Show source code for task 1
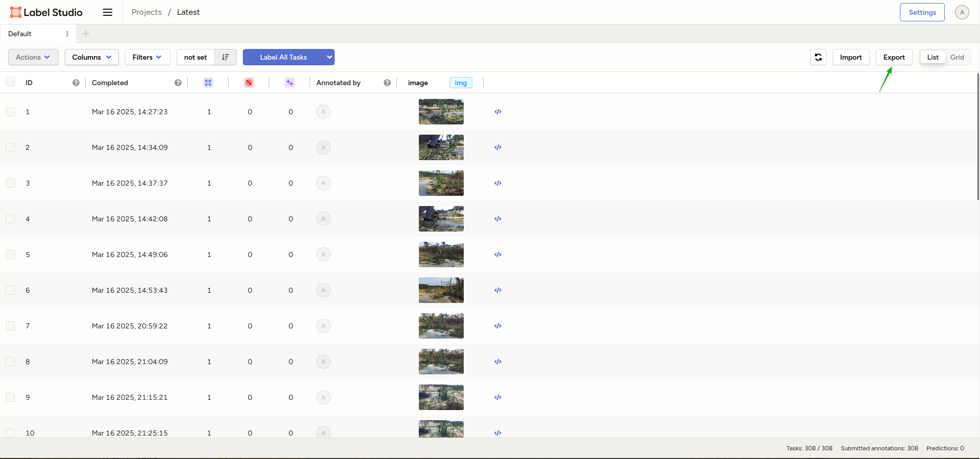This screenshot has width=980, height=459. (x=498, y=112)
